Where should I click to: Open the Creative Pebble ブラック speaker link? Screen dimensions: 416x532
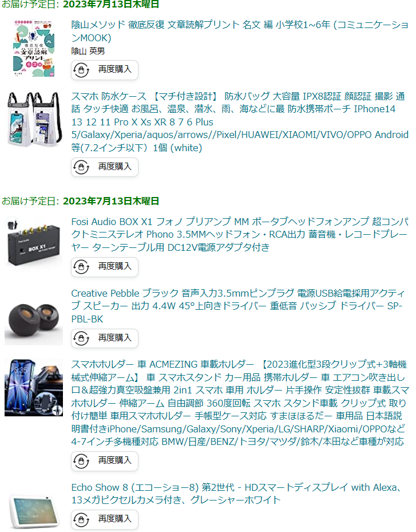click(x=237, y=306)
